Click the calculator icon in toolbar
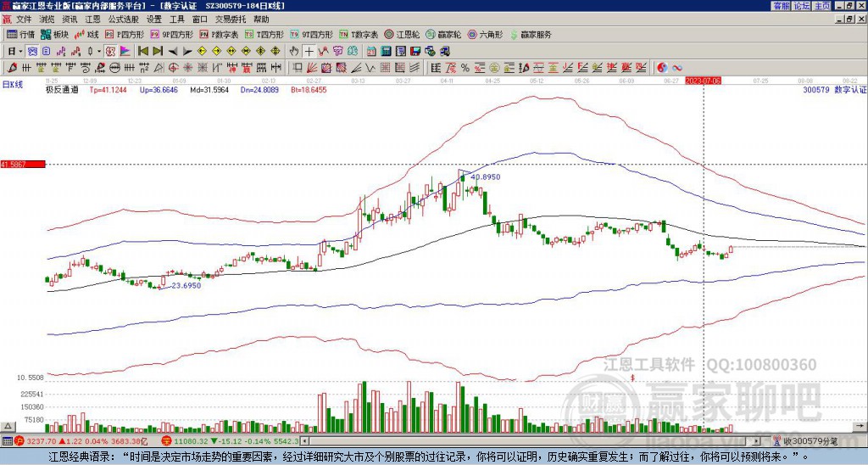 (x=386, y=51)
